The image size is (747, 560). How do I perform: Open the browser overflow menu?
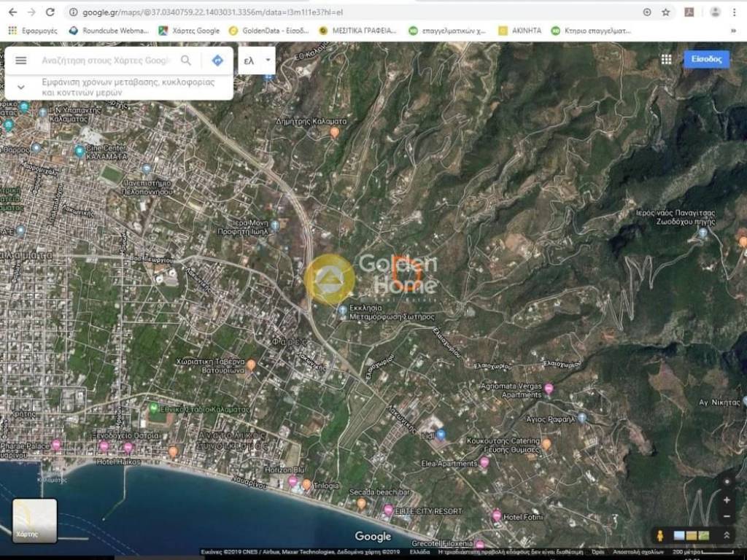tap(735, 12)
